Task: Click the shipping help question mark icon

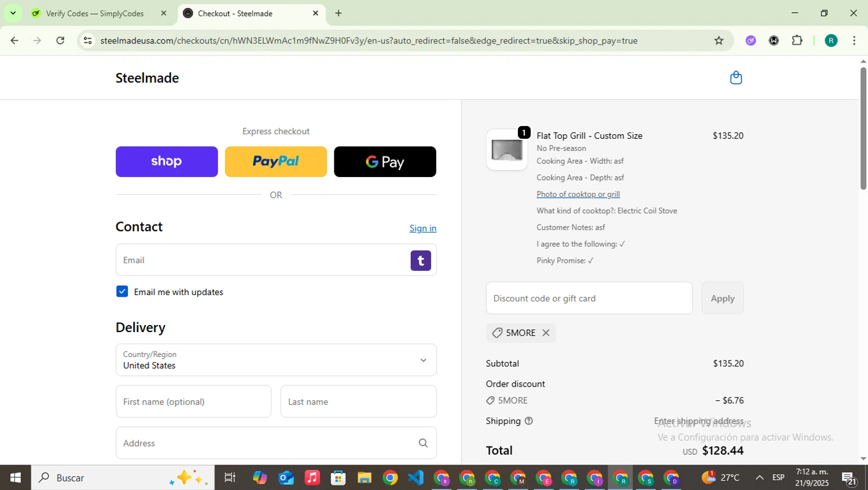Action: (528, 421)
